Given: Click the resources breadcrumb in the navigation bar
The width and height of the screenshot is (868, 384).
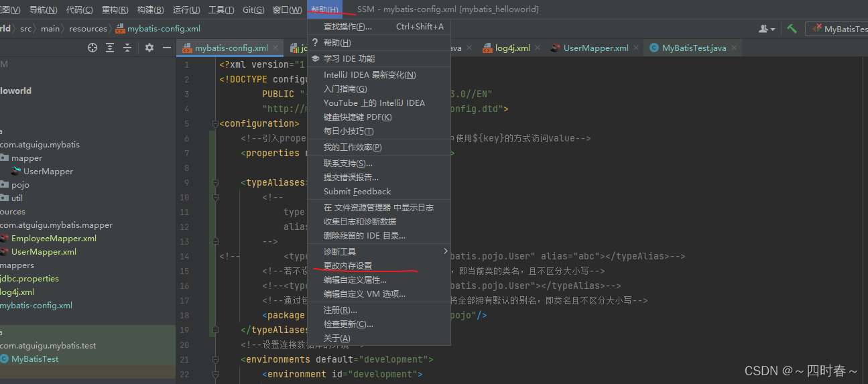Looking at the screenshot, I should (x=88, y=29).
